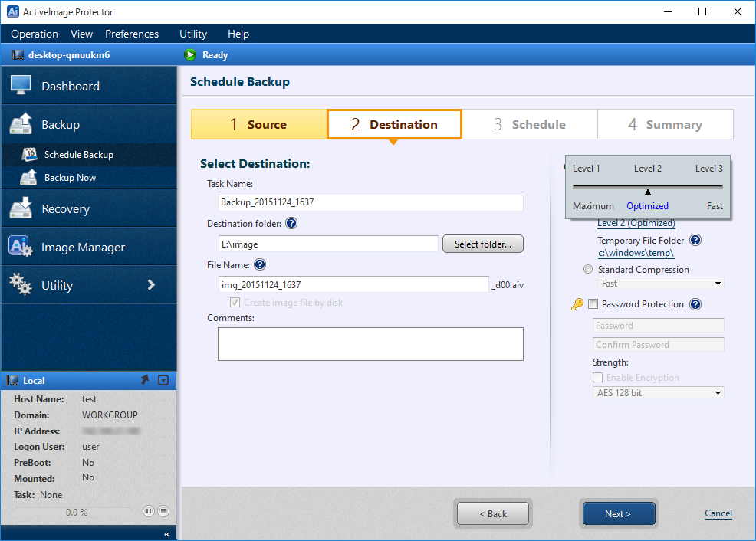Click the Utility gears icon

pyautogui.click(x=20, y=284)
